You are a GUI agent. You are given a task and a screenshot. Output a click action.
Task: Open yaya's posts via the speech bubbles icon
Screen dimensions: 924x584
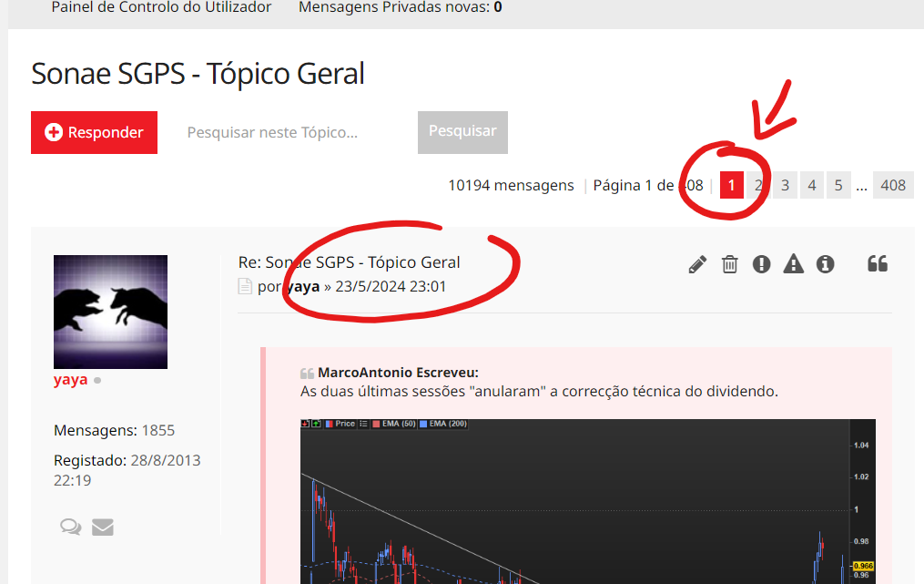[x=71, y=527]
